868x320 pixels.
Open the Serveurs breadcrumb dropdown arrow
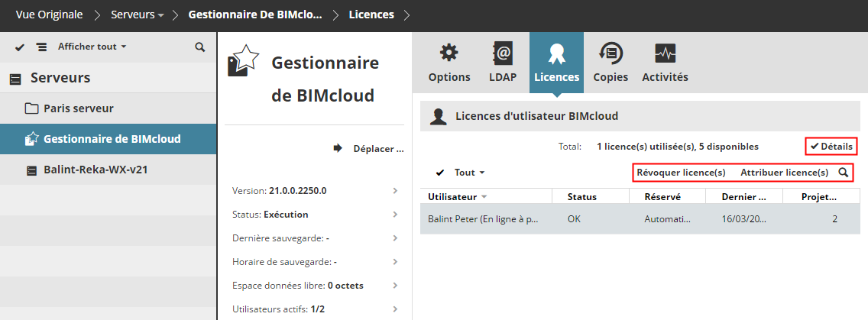pos(160,15)
